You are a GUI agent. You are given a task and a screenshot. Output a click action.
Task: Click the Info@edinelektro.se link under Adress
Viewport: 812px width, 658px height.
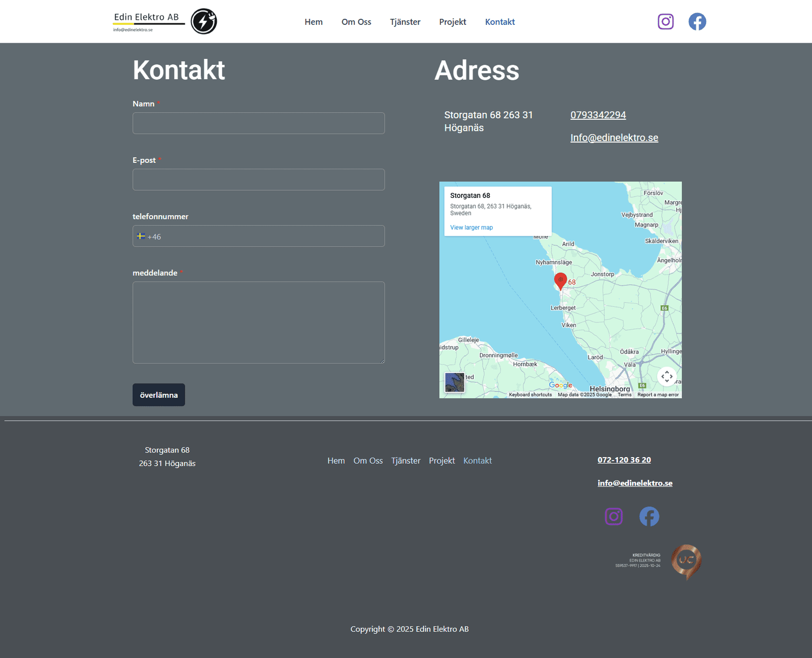pos(614,138)
